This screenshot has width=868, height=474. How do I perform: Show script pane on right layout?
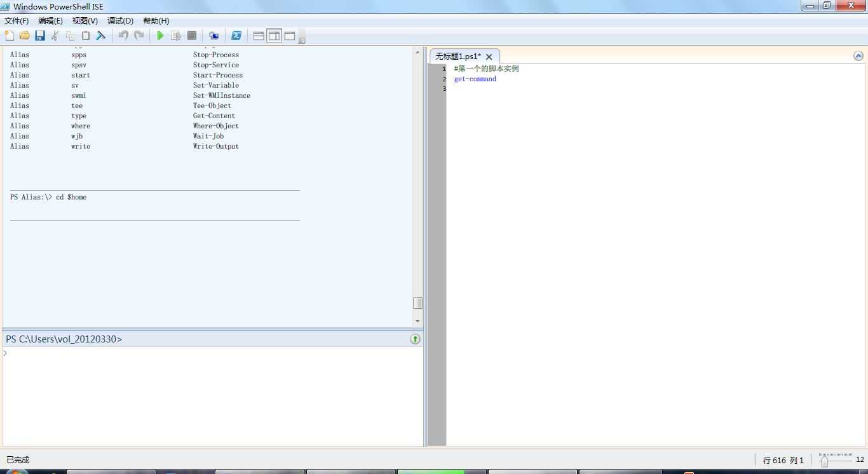(274, 36)
